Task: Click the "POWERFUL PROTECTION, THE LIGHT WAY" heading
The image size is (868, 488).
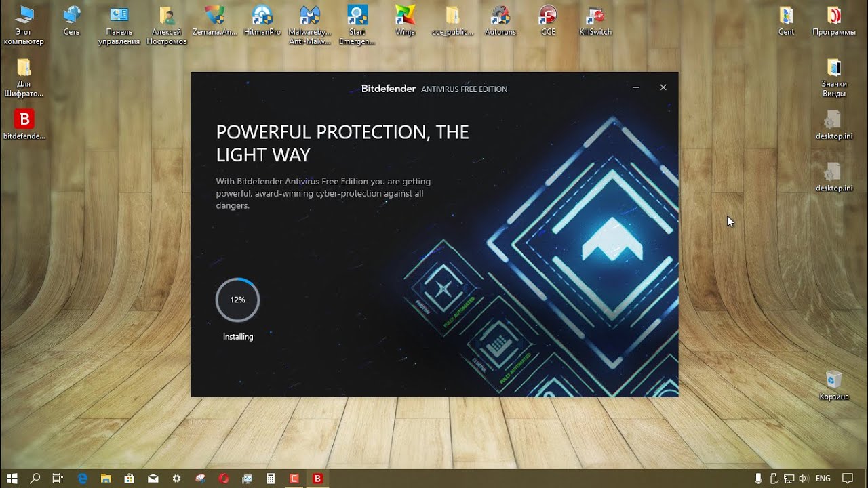Action: (342, 143)
